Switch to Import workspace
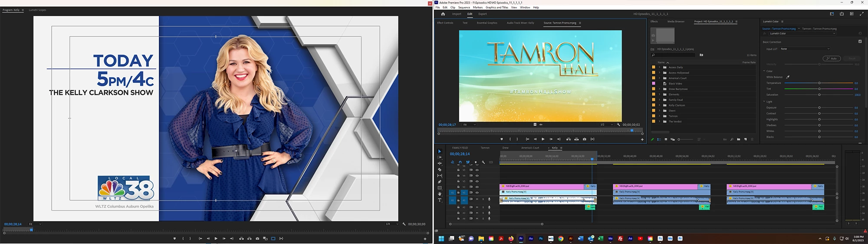868x244 pixels. click(457, 14)
